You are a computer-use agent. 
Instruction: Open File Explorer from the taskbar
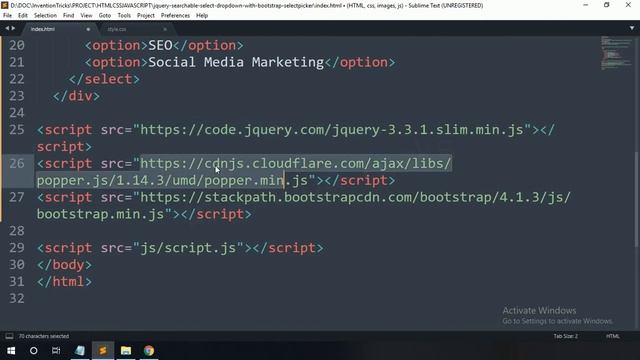[126, 351]
